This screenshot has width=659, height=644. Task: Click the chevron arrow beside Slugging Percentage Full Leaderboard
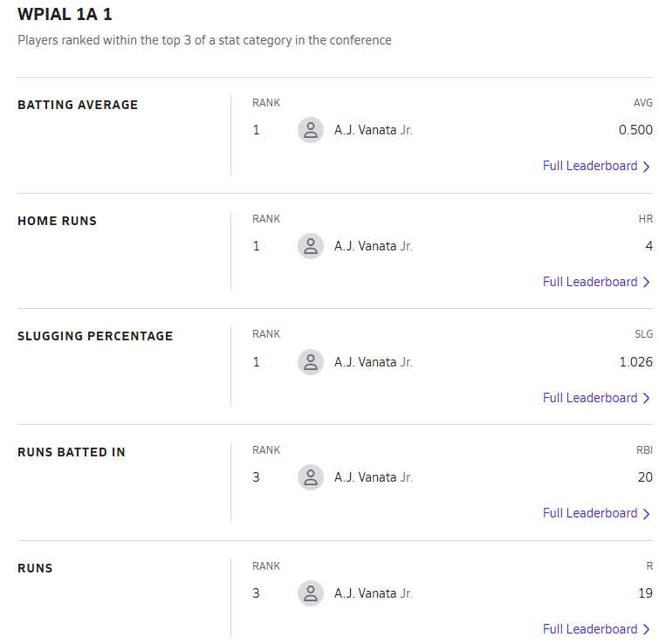[x=647, y=398]
